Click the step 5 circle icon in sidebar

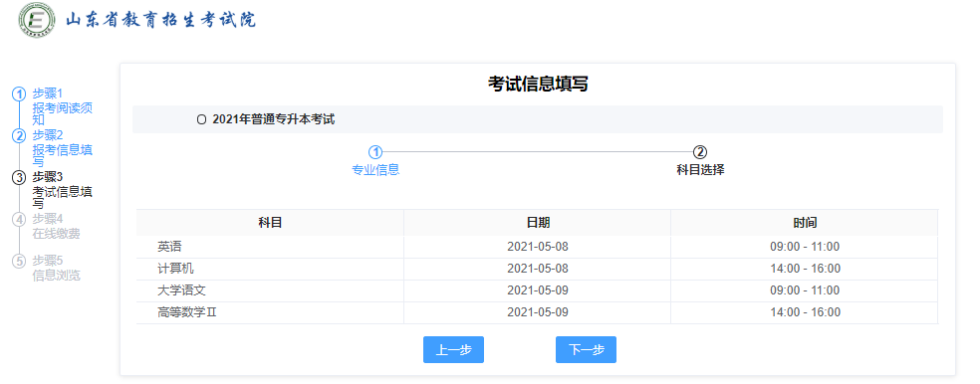(x=19, y=261)
